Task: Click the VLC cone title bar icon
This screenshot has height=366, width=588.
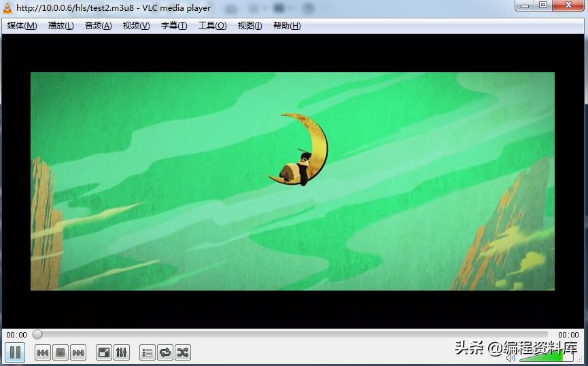Action: (x=7, y=8)
